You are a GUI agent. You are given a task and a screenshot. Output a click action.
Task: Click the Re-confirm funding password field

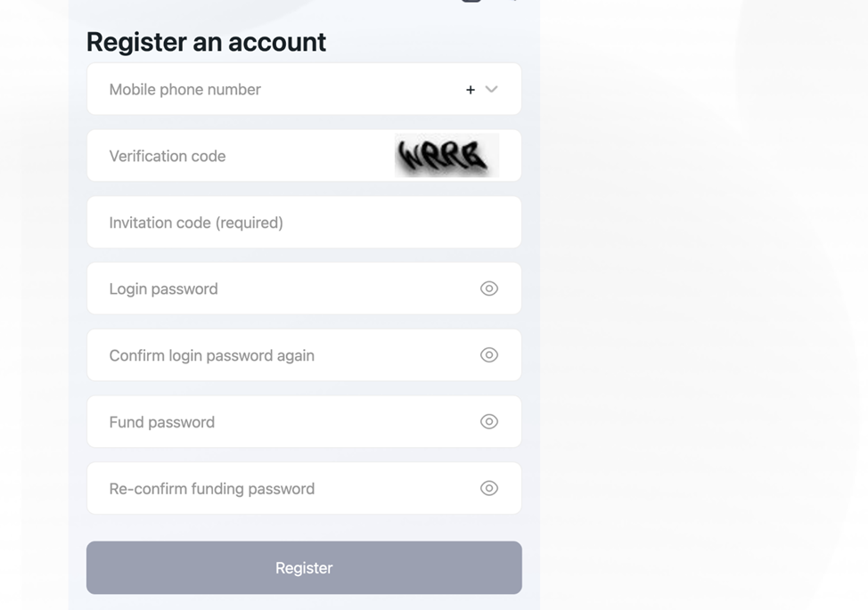(285, 488)
